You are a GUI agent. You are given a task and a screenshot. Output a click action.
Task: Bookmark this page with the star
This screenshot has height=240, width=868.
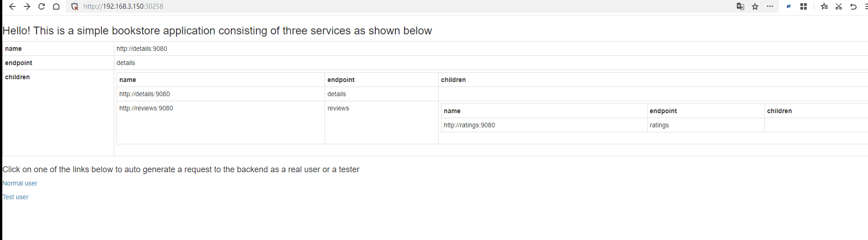click(755, 6)
